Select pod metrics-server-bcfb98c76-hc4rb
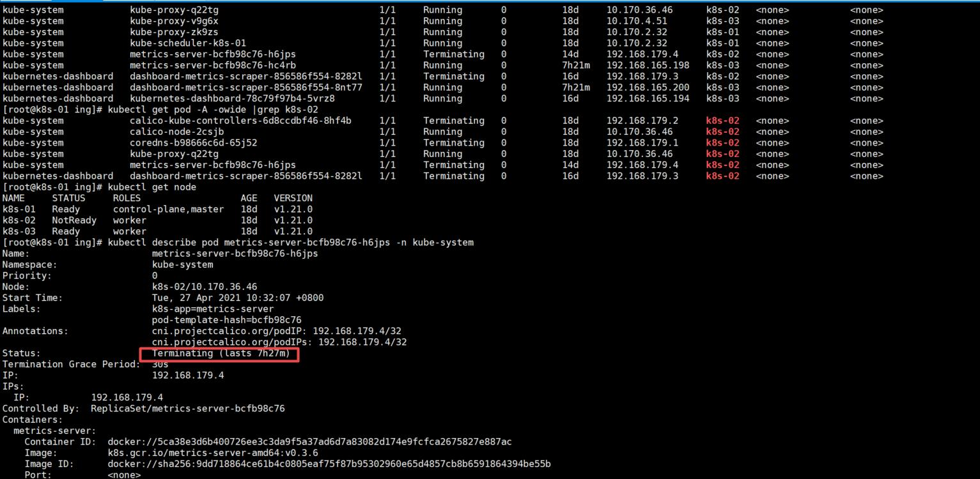Image resolution: width=980 pixels, height=479 pixels. pyautogui.click(x=213, y=65)
